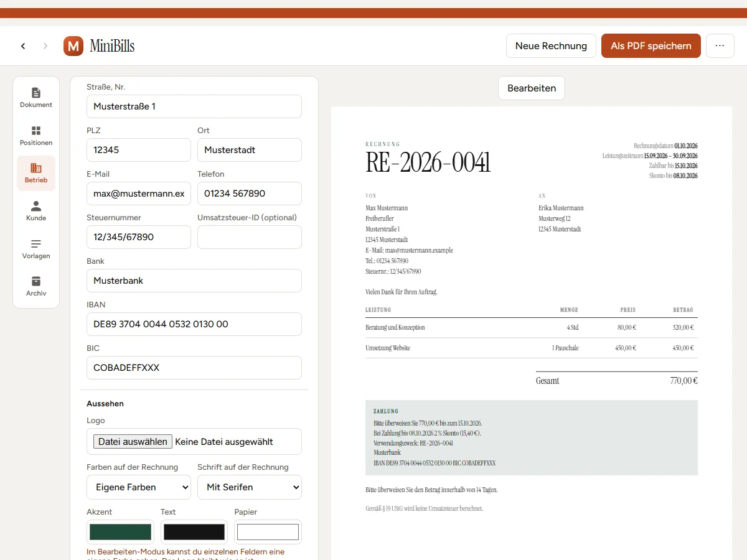This screenshot has width=747, height=560.
Task: Click the Gemäß § 19 UStG notice
Action: click(x=424, y=508)
